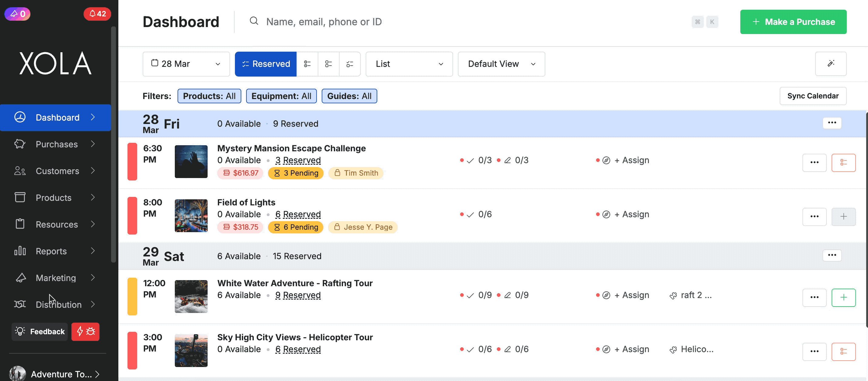Open the Resources menu item
This screenshot has height=381, width=868.
[x=56, y=224]
